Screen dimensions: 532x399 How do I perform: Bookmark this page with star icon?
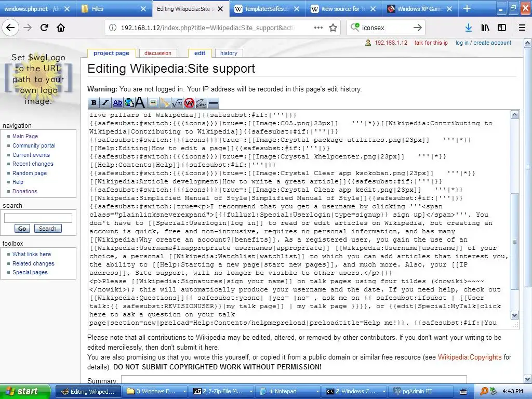pyautogui.click(x=333, y=28)
